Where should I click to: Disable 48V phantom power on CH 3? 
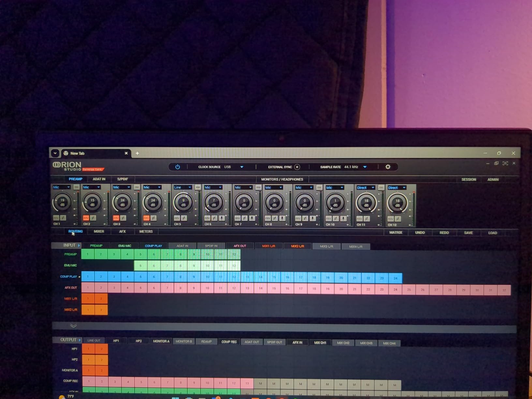[116, 218]
